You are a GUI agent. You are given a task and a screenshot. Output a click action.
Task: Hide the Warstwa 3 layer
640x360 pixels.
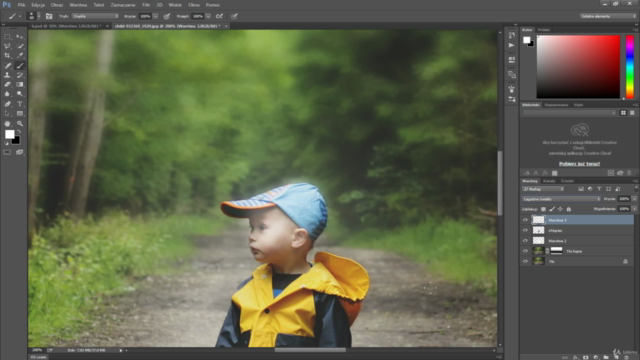[x=525, y=220]
